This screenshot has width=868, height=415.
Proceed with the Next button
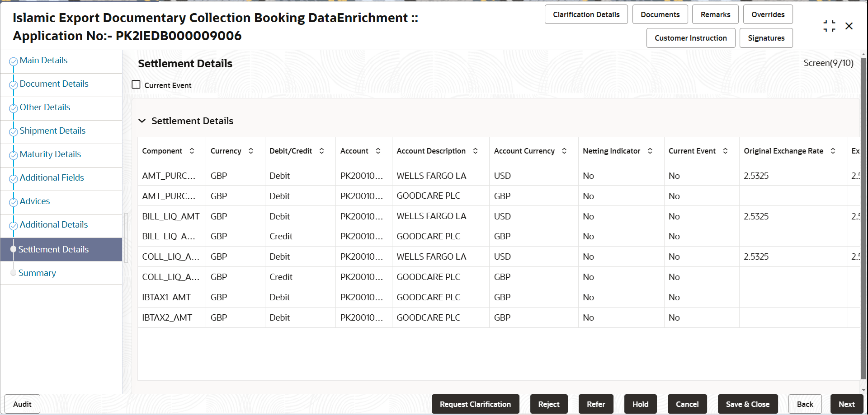pyautogui.click(x=847, y=404)
